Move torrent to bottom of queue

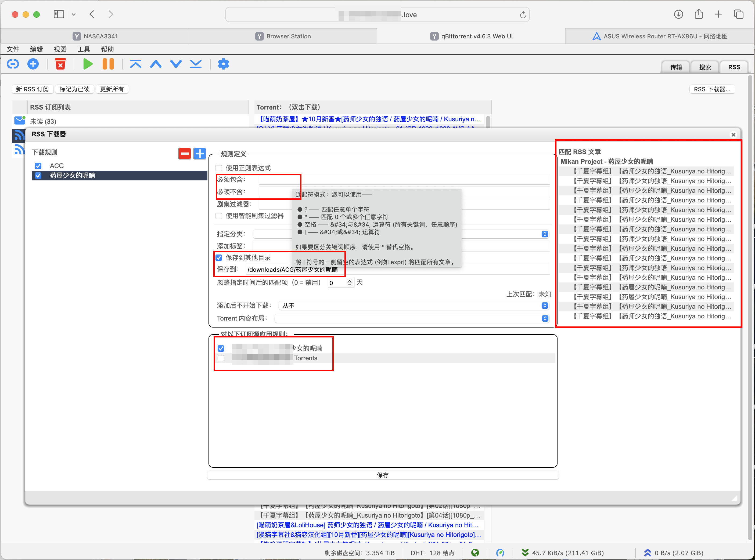[196, 64]
